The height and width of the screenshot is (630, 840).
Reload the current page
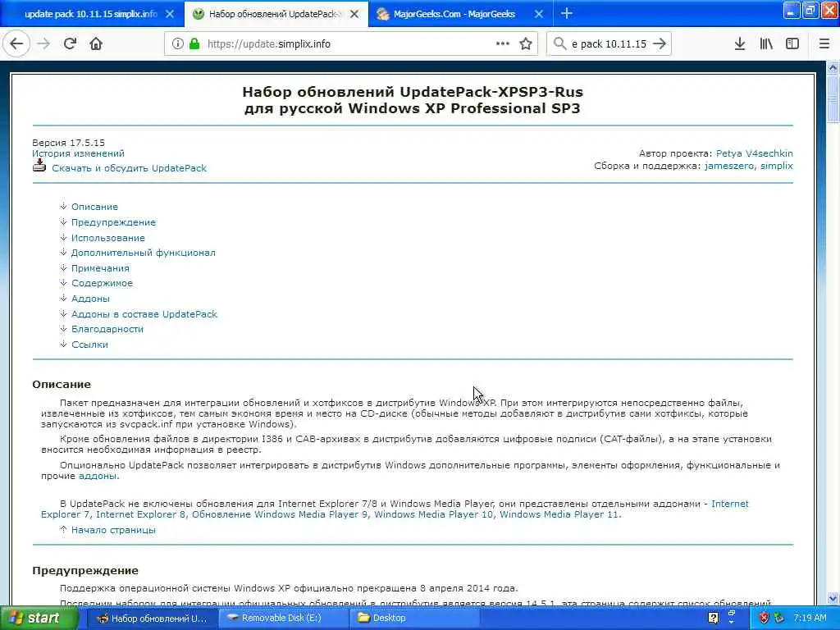coord(70,44)
